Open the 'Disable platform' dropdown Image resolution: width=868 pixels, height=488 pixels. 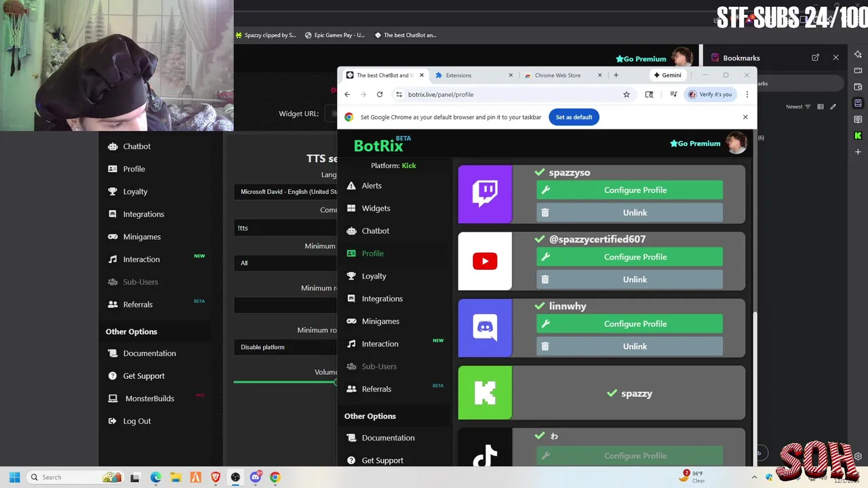285,347
